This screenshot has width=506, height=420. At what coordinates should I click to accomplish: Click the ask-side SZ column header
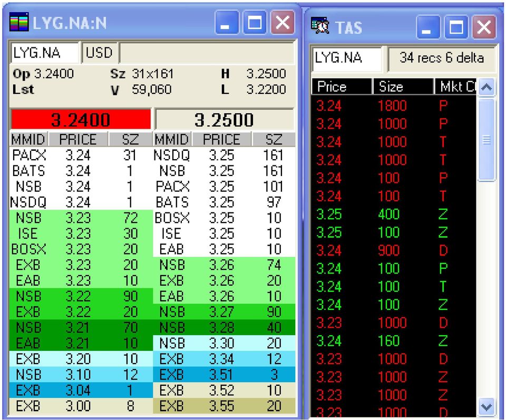tap(274, 139)
